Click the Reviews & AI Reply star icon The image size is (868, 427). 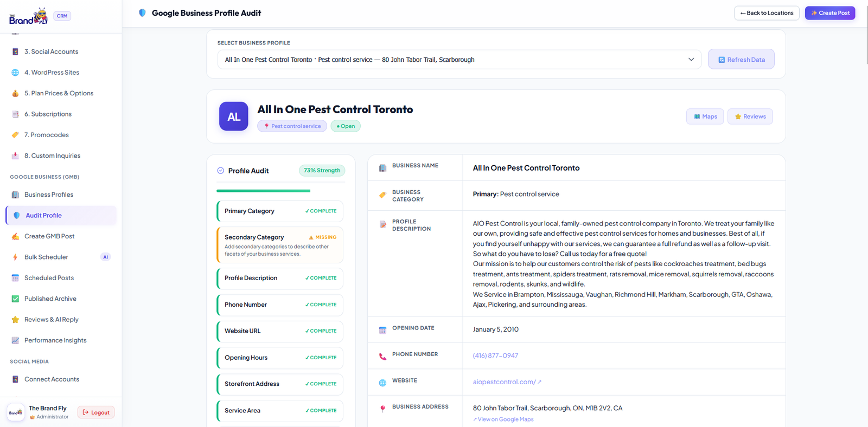pos(15,320)
